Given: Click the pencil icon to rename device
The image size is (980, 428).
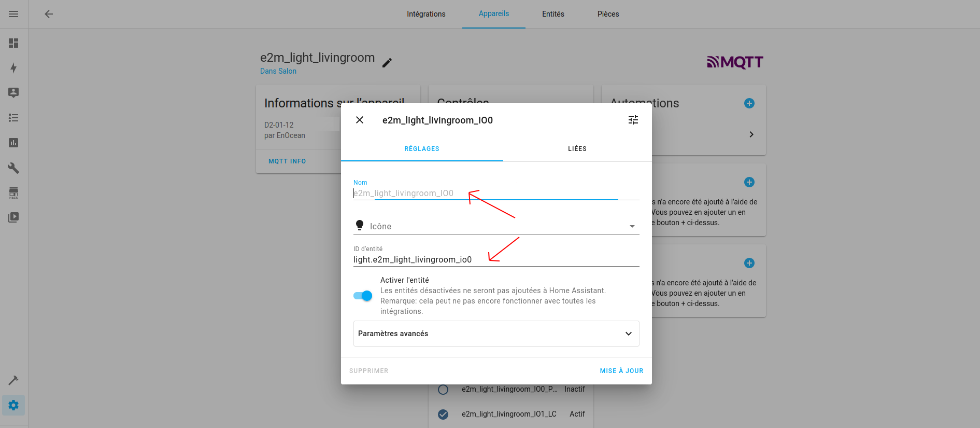Looking at the screenshot, I should click(387, 63).
